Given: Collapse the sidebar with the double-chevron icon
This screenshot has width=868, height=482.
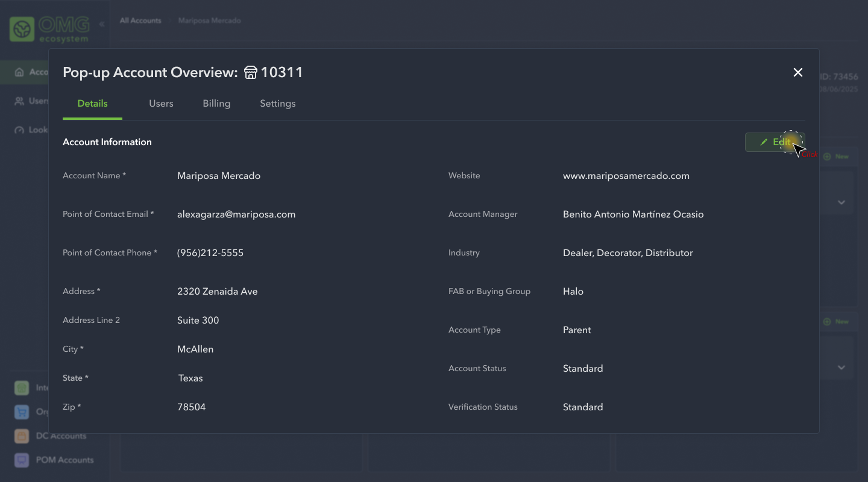Looking at the screenshot, I should 102,24.
